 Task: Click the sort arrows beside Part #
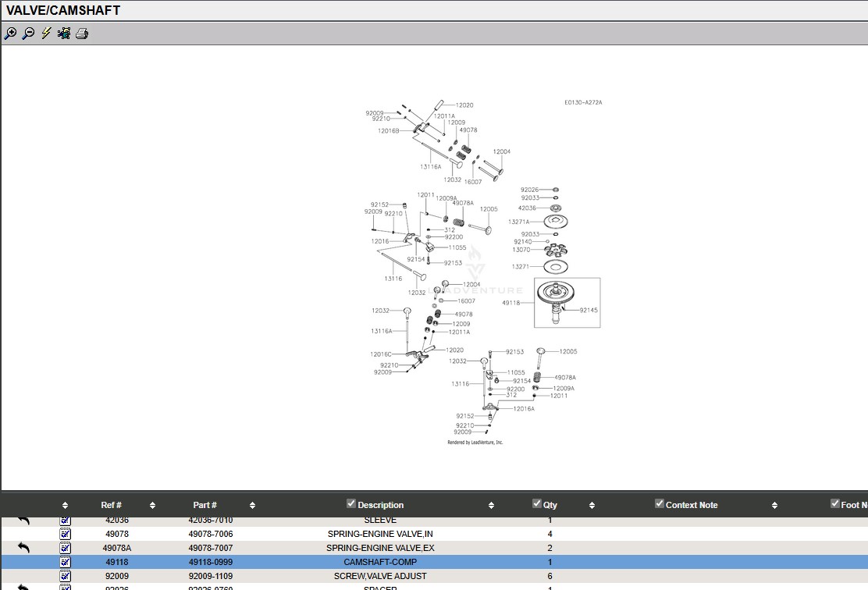(252, 506)
